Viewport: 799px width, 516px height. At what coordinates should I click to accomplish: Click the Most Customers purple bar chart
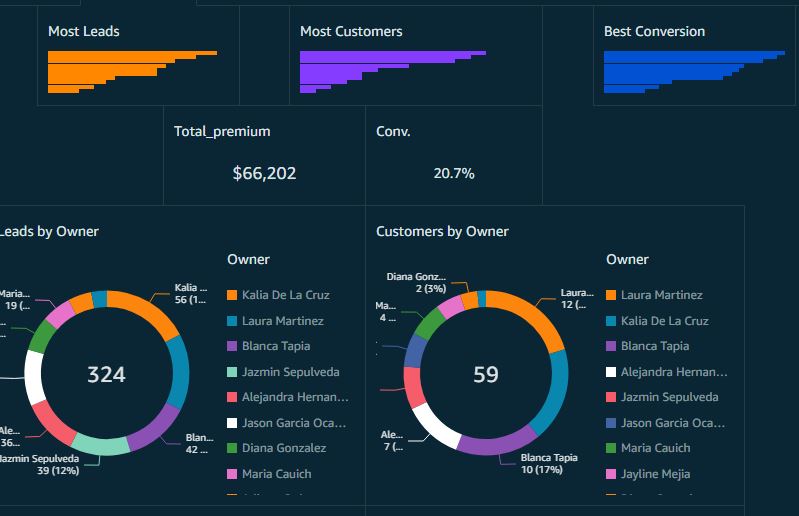[x=392, y=72]
